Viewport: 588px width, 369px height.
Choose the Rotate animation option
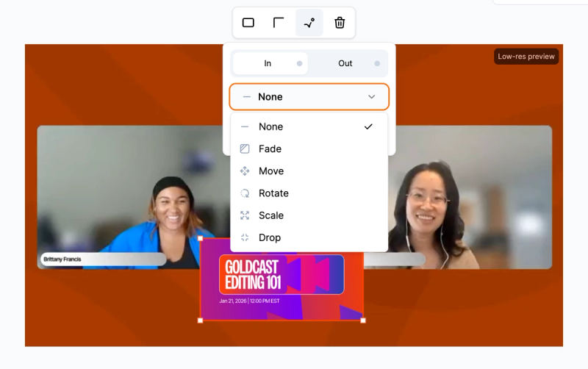point(309,193)
